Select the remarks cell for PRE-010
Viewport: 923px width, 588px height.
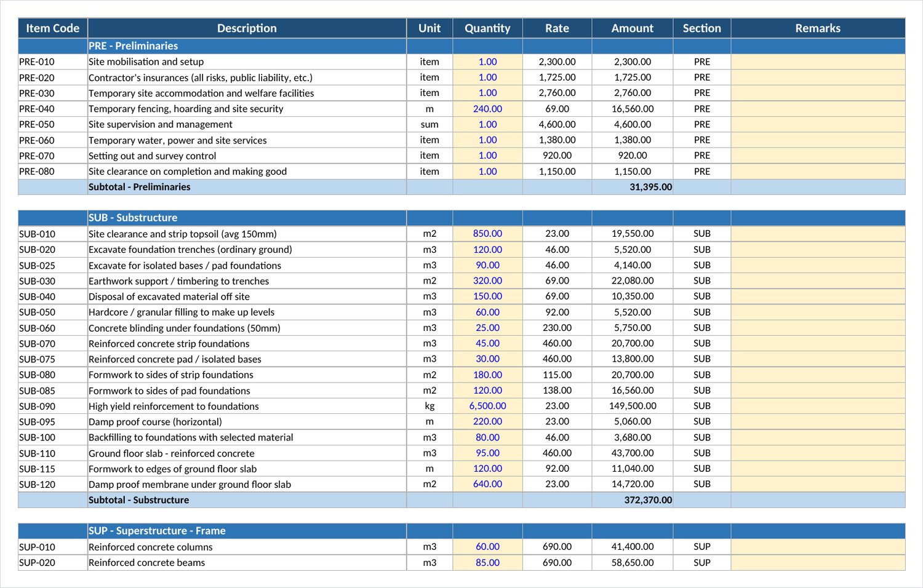click(x=818, y=62)
